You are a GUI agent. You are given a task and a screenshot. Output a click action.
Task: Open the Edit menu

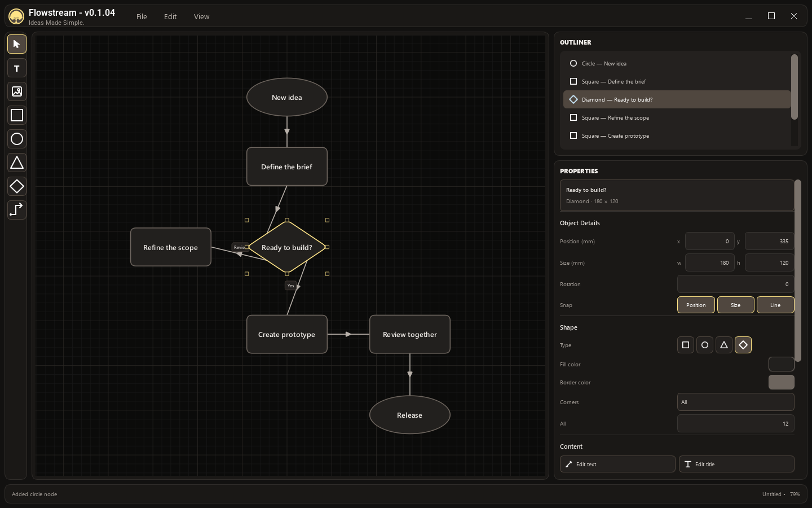(170, 17)
